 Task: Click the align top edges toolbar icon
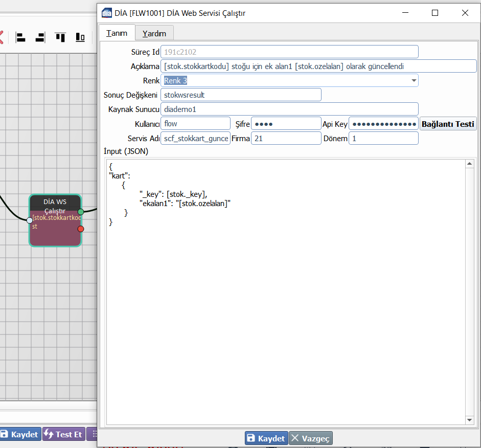pos(60,37)
